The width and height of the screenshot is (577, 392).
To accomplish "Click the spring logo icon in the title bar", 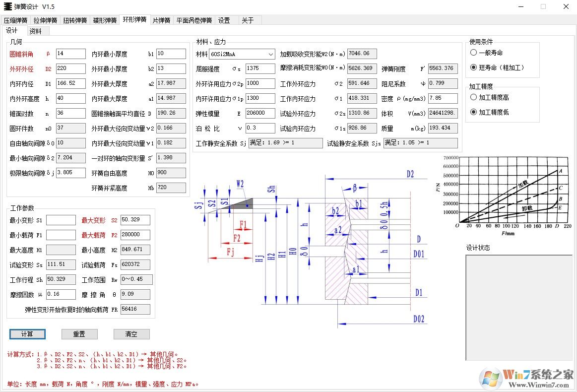I will point(9,6).
